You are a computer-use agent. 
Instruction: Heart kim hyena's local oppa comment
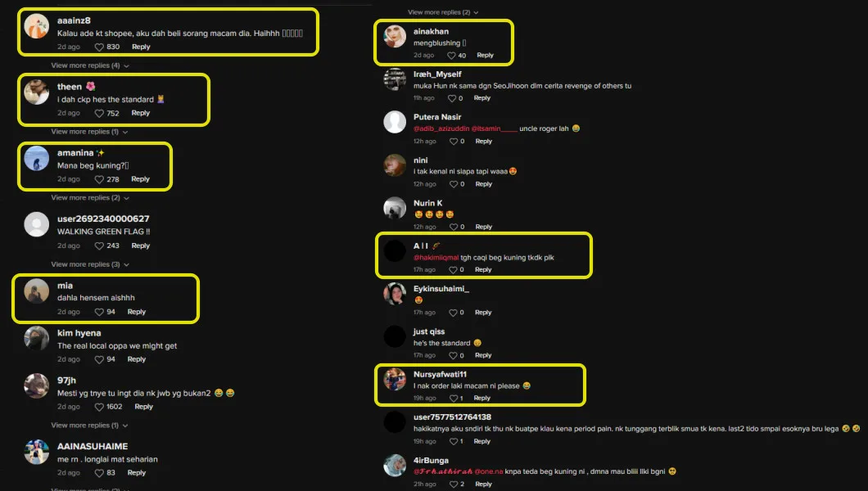[x=99, y=359]
